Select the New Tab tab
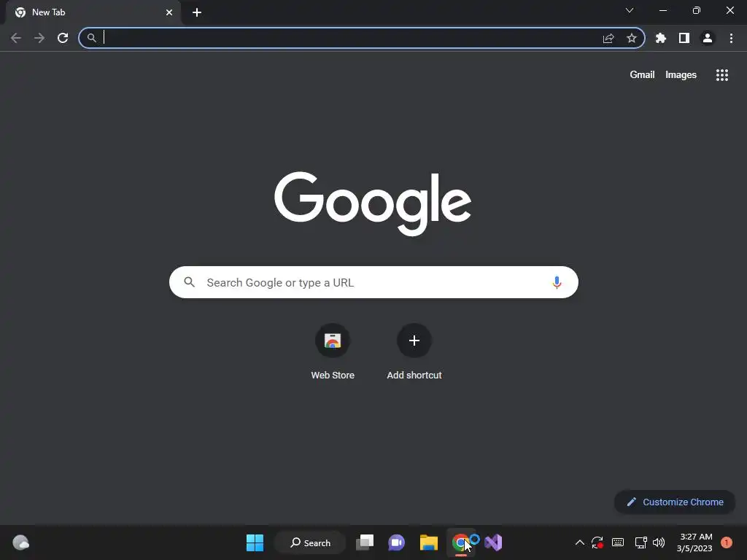This screenshot has height=560, width=747. pyautogui.click(x=93, y=12)
